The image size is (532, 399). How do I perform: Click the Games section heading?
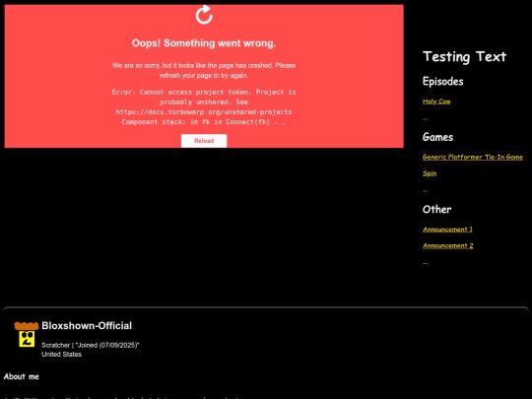coord(437,137)
